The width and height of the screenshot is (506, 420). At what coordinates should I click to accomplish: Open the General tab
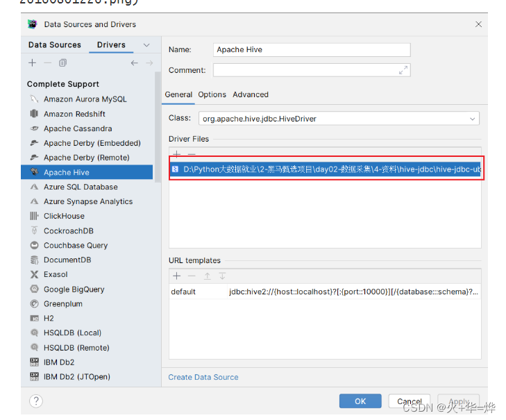[x=178, y=94]
